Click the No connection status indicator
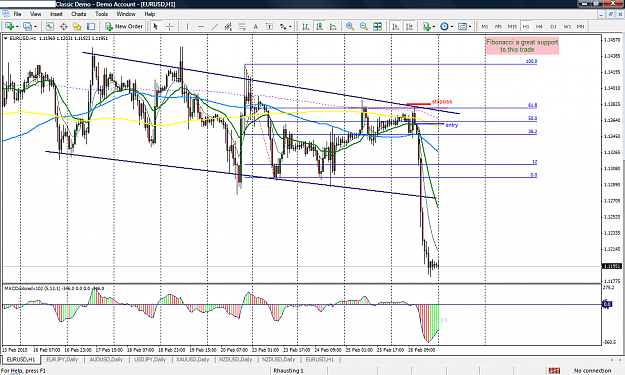Screen dimensions: 625x375 [592, 371]
